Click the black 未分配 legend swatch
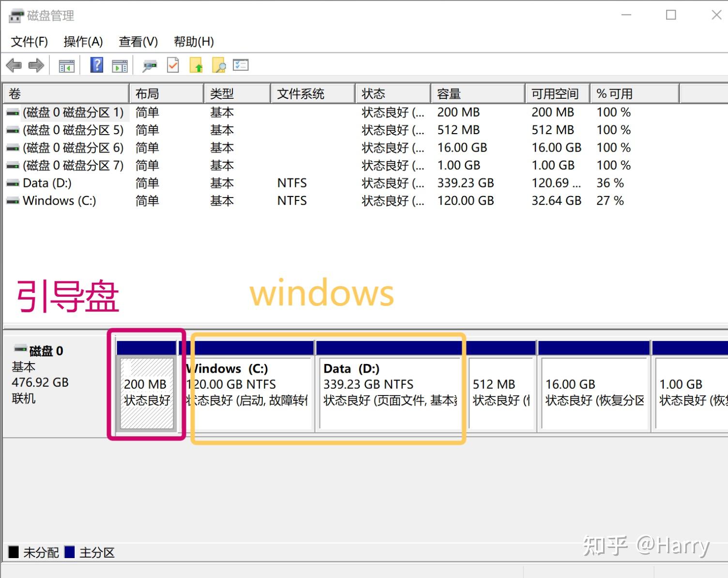This screenshot has width=728, height=578. point(14,552)
